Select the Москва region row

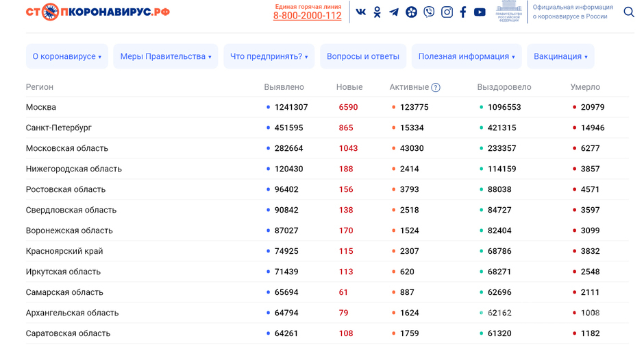41,107
